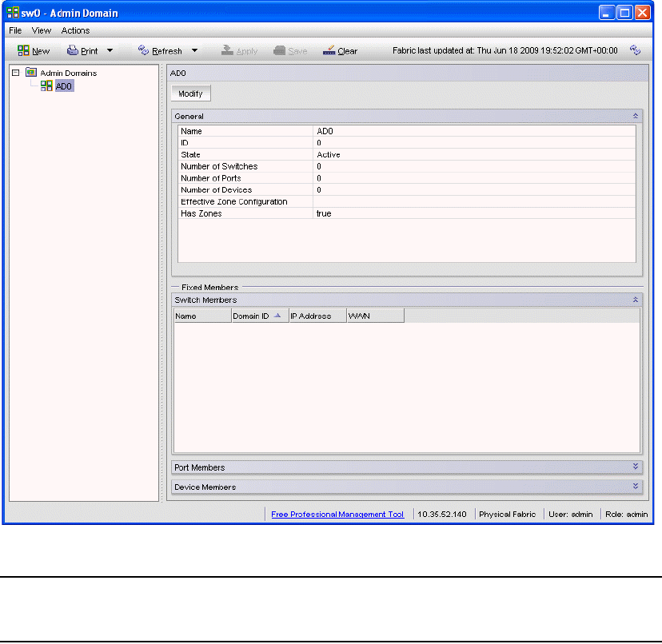Click the fabric refresh icon beside the update timestamp
Screen dimensions: 662x644
[x=635, y=50]
